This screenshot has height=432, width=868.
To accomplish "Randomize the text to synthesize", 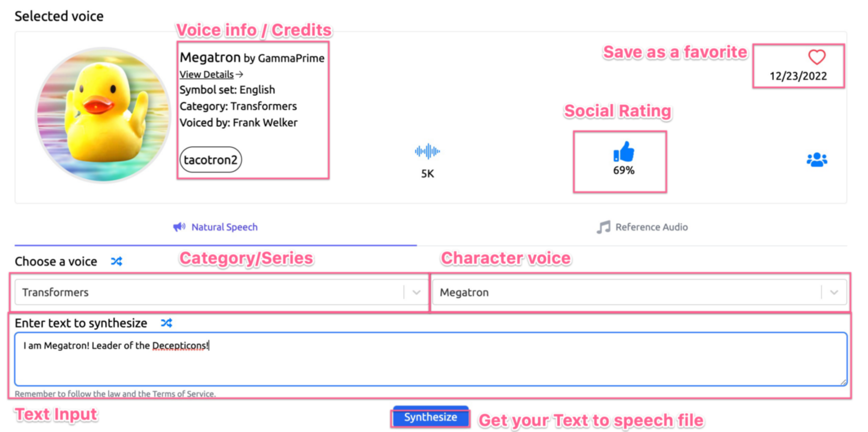I will [166, 323].
